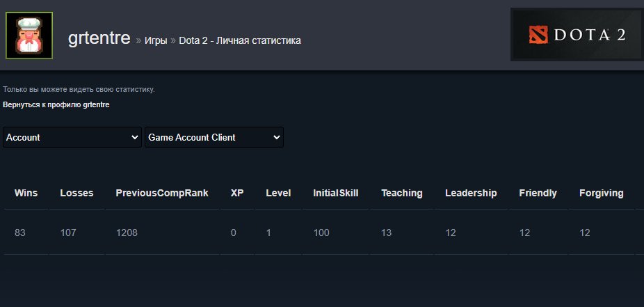The height and width of the screenshot is (307, 644).
Task: Select the InitialSkill value 100
Action: tap(321, 233)
